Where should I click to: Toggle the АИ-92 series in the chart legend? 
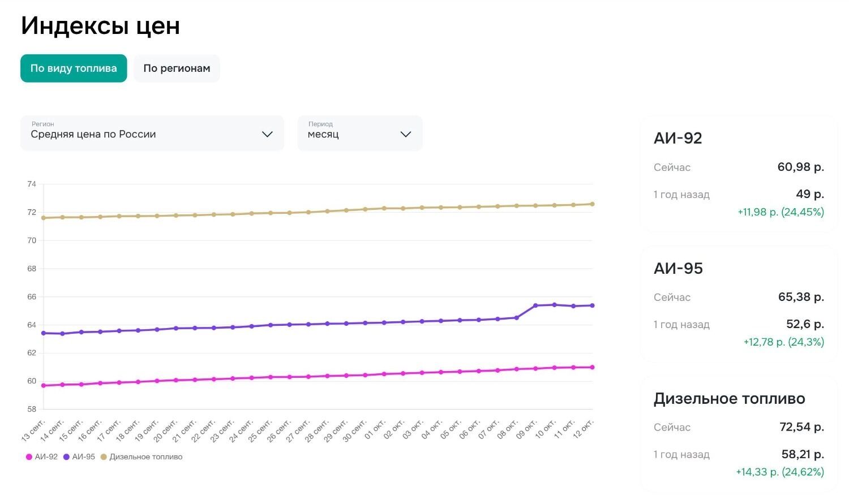(x=46, y=456)
